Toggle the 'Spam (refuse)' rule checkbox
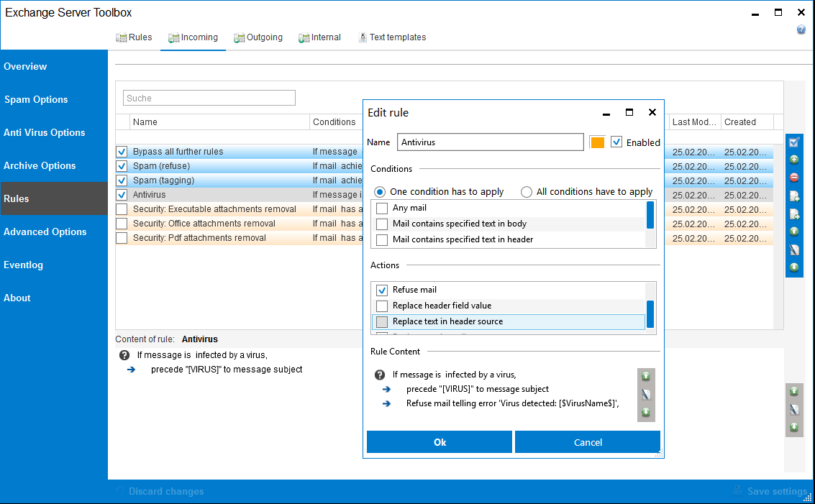Viewport: 815px width, 504px height. point(122,166)
